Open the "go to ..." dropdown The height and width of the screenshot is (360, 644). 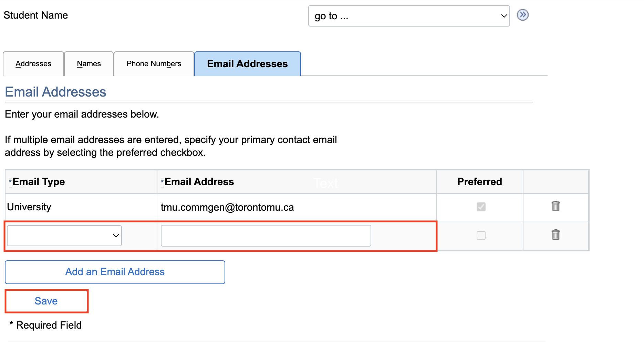tap(409, 16)
